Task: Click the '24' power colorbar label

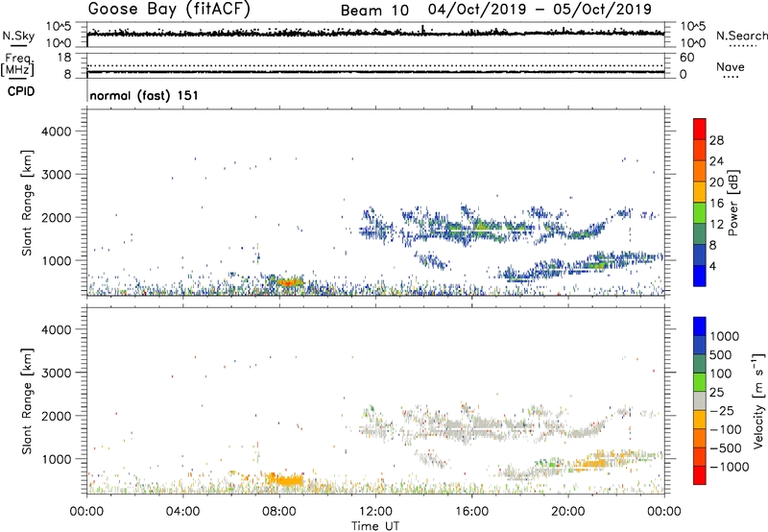Action: click(x=716, y=161)
